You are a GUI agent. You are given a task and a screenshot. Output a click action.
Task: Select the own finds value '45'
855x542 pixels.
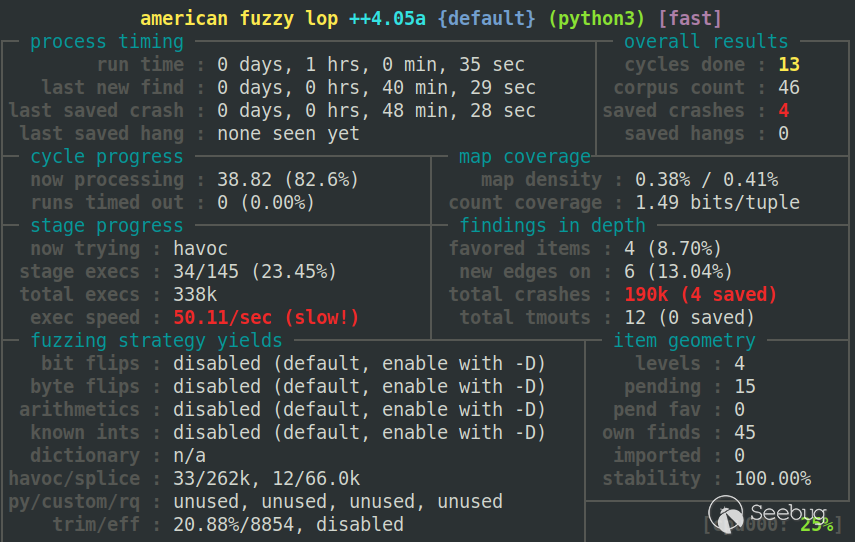(x=745, y=432)
